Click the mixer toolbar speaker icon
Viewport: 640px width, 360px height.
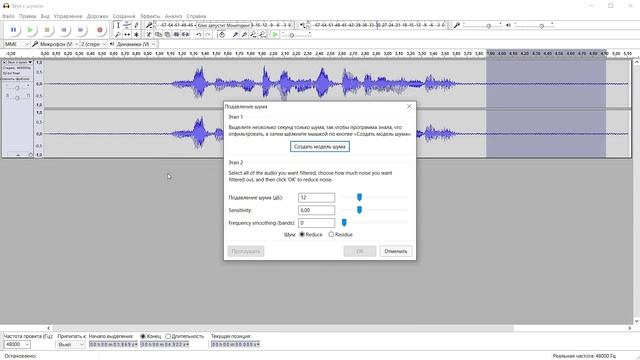pyautogui.click(x=508, y=25)
